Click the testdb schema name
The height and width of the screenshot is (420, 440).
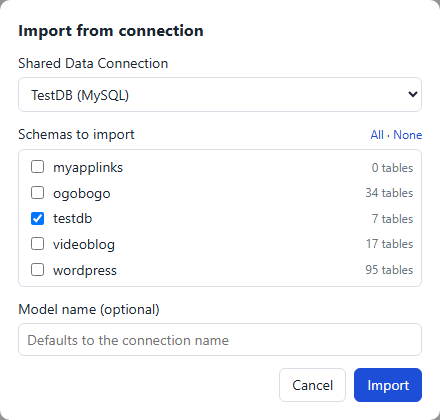[73, 219]
